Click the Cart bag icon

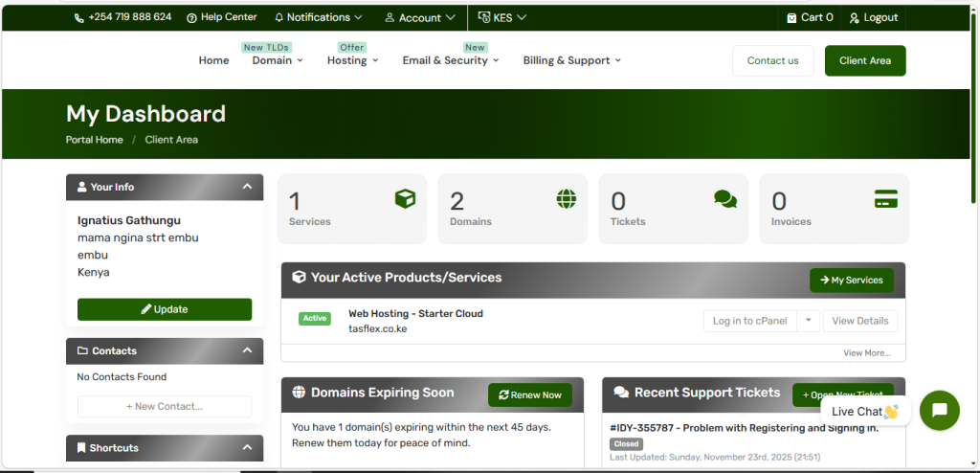[x=791, y=17]
